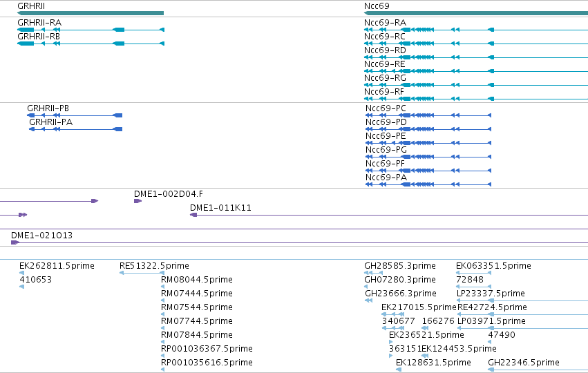
Task: Click the DME1-011K11 start arrow
Action: [193, 216]
